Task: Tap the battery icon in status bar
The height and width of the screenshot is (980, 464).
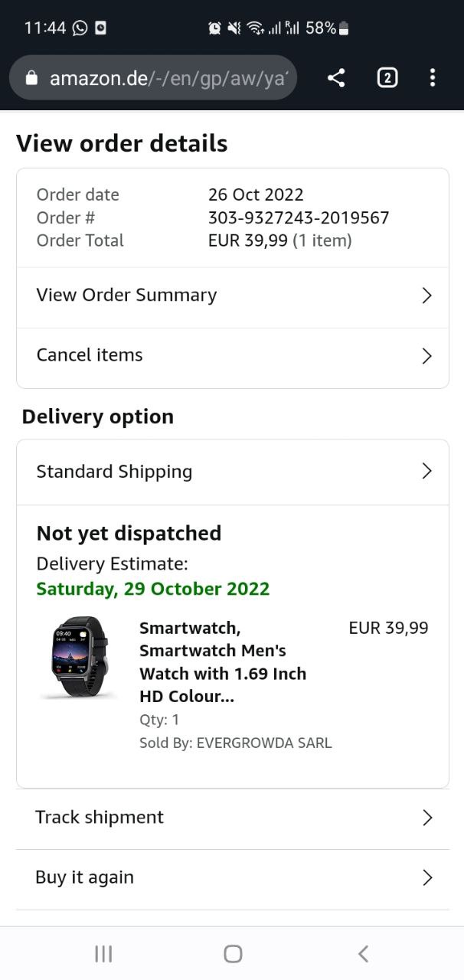Action: 344,28
